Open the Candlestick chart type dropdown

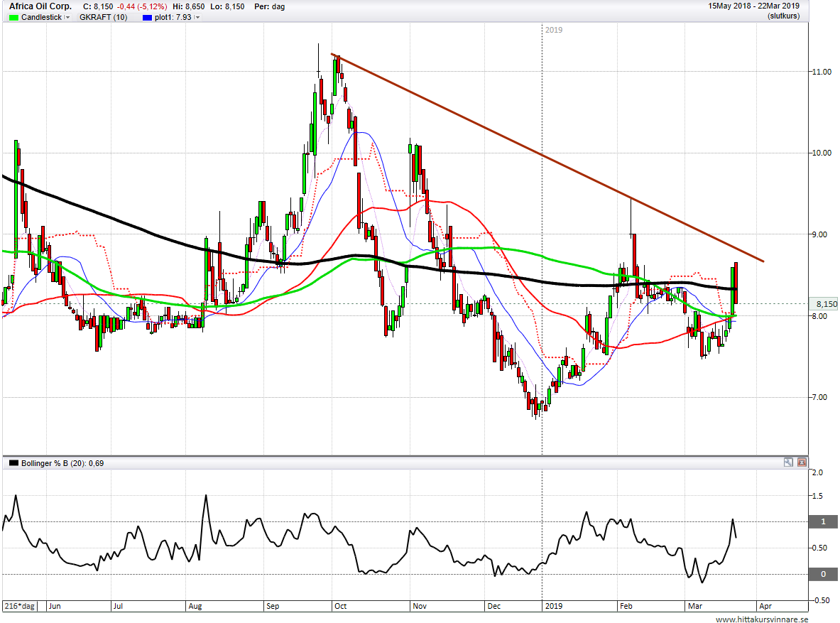tap(67, 17)
